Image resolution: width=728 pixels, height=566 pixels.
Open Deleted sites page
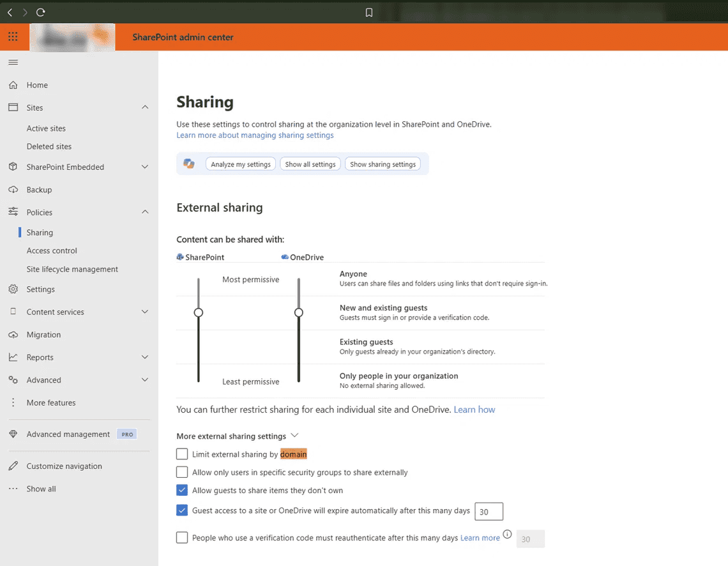pyautogui.click(x=49, y=146)
